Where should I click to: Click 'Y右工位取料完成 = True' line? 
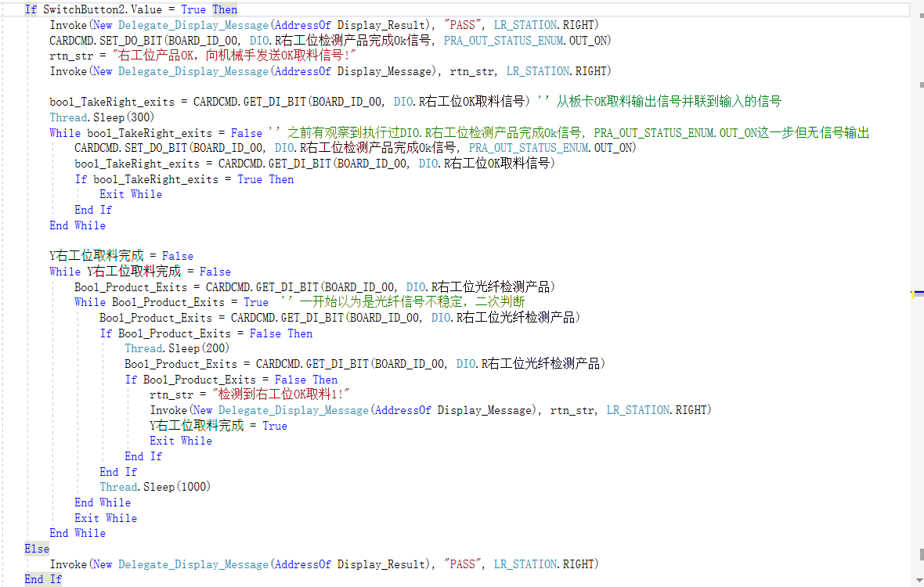click(x=218, y=425)
